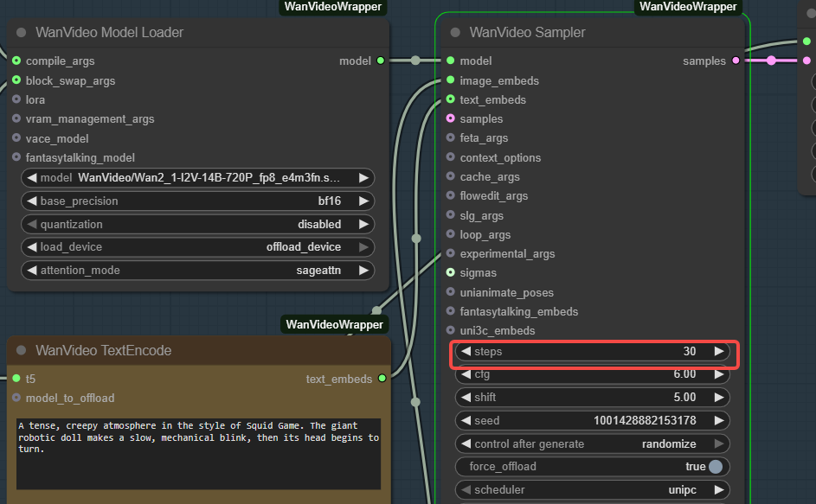The width and height of the screenshot is (816, 504).
Task: Open the model file selector
Action: [x=198, y=178]
